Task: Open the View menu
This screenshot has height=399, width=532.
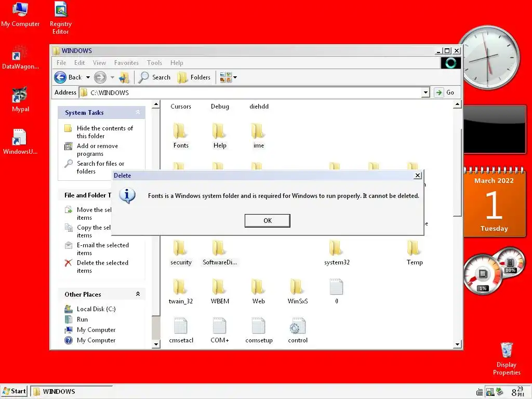Action: (99, 63)
